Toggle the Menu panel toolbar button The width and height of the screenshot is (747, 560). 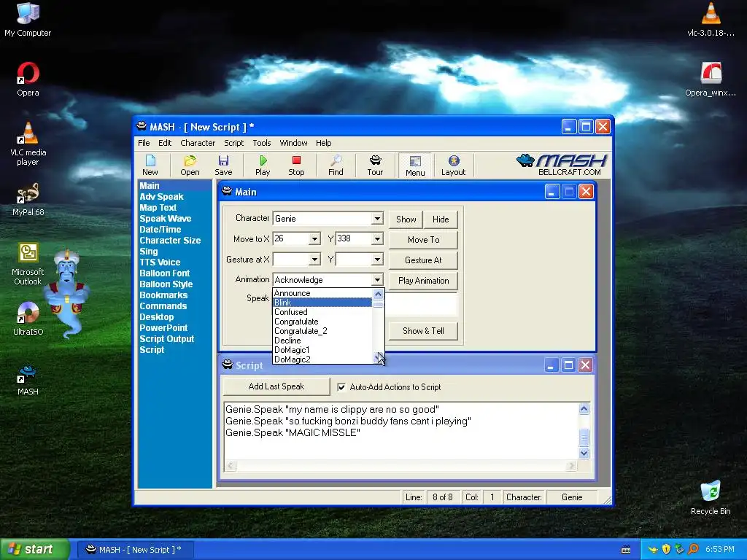click(415, 166)
